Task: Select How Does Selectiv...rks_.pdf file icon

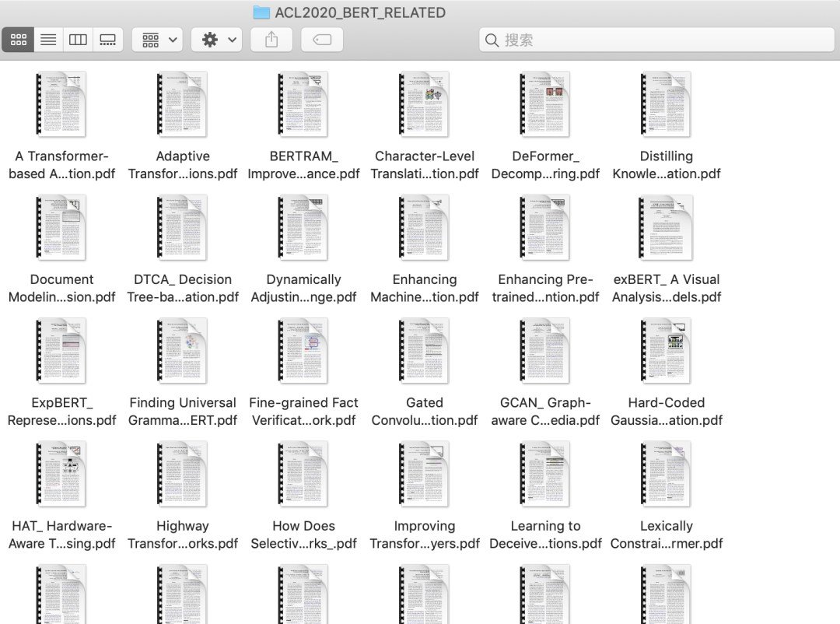Action: [303, 474]
